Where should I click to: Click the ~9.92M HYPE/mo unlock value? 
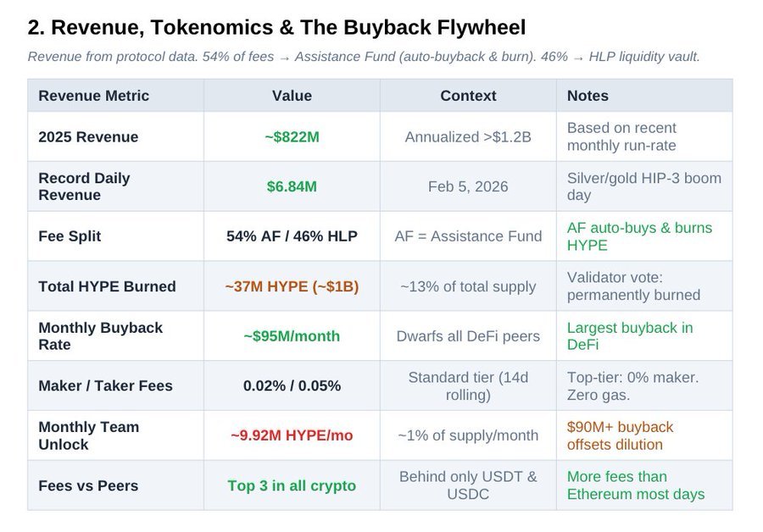pos(292,435)
